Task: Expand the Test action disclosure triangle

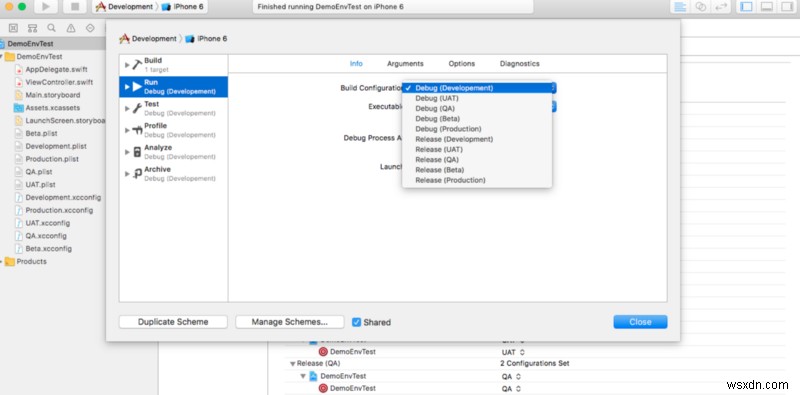Action: [x=127, y=108]
